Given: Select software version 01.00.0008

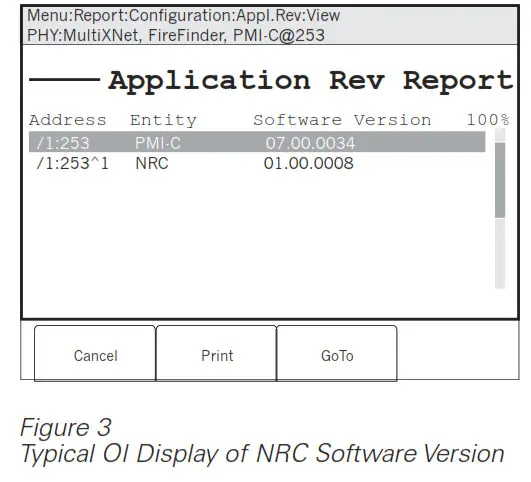Looking at the screenshot, I should (x=309, y=163).
